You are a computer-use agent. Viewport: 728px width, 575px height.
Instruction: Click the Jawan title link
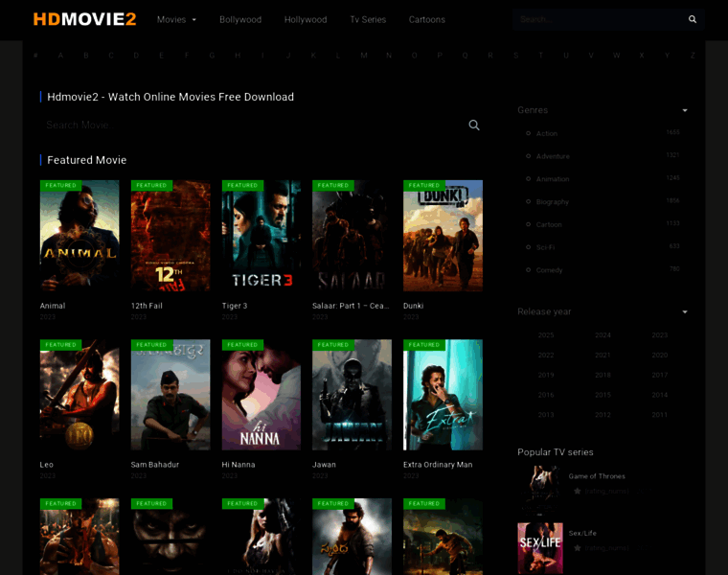(324, 465)
